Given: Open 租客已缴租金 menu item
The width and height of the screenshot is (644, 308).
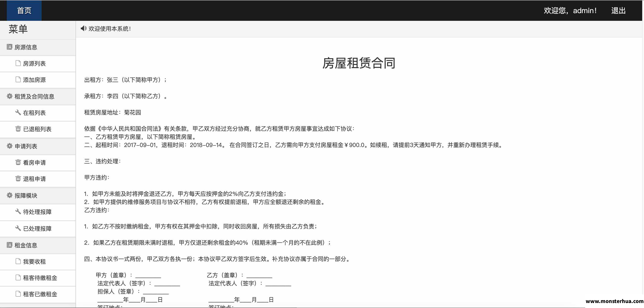Looking at the screenshot, I should pyautogui.click(x=38, y=294).
